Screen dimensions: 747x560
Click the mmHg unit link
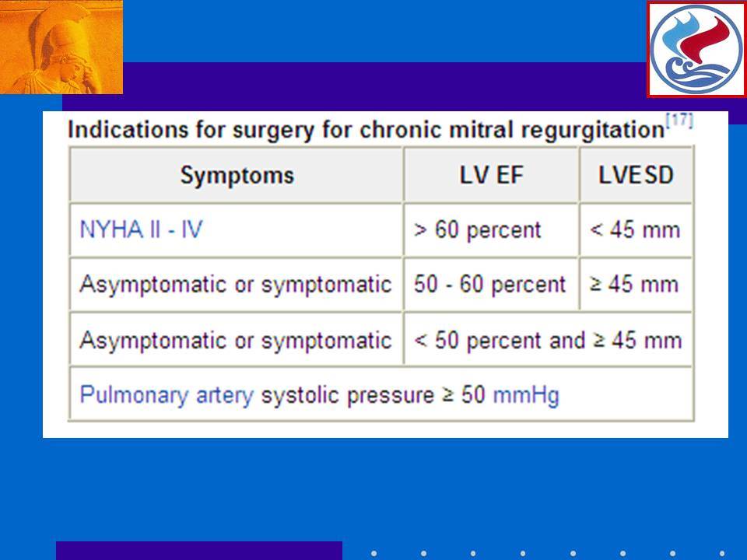pyautogui.click(x=526, y=395)
